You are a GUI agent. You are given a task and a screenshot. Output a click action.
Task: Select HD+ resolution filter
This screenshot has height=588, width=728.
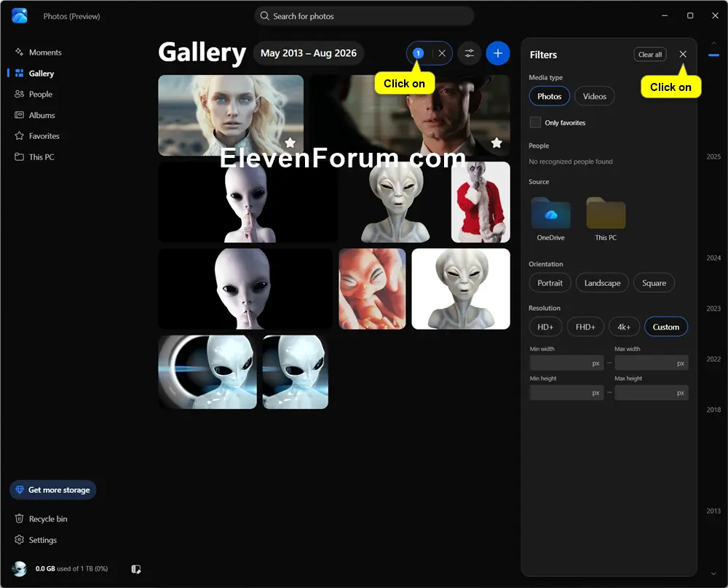[x=545, y=327]
